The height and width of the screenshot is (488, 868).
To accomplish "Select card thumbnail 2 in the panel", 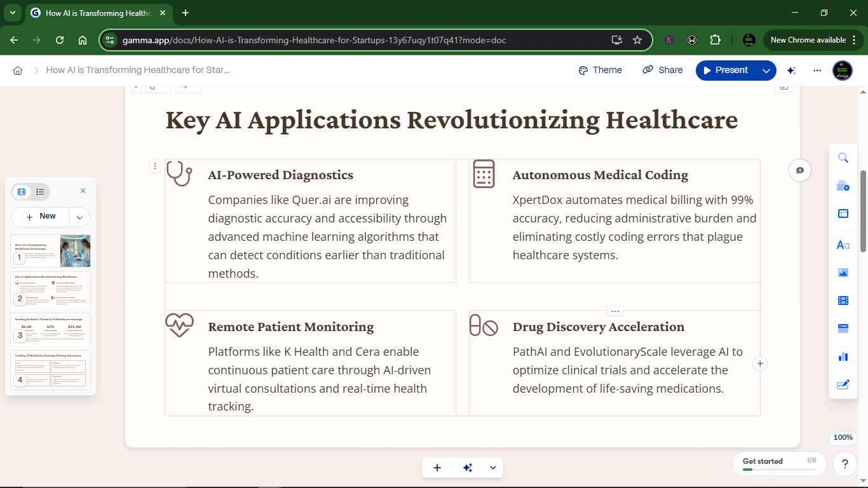I will 51,290.
